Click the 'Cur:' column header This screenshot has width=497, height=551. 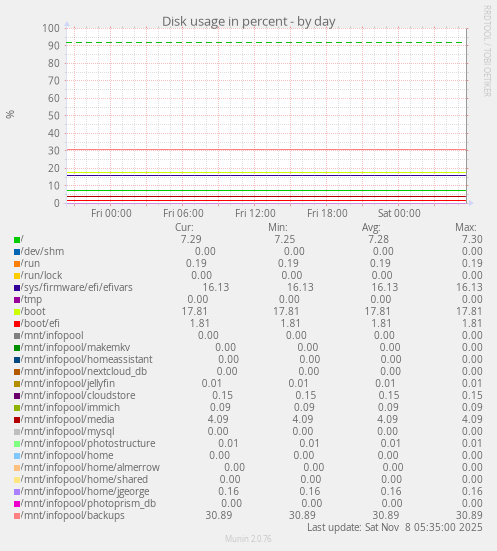point(184,227)
